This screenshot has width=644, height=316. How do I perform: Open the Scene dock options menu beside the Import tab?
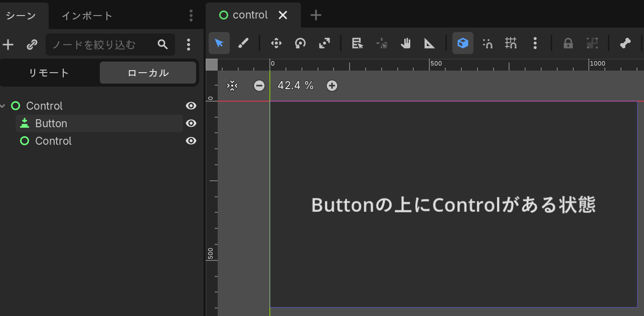(191, 16)
